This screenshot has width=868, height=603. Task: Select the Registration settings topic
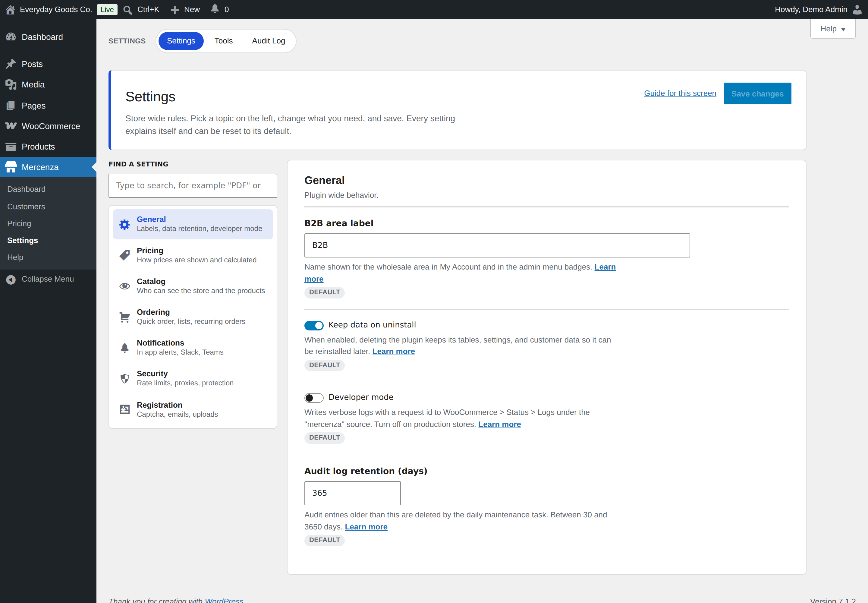[193, 409]
